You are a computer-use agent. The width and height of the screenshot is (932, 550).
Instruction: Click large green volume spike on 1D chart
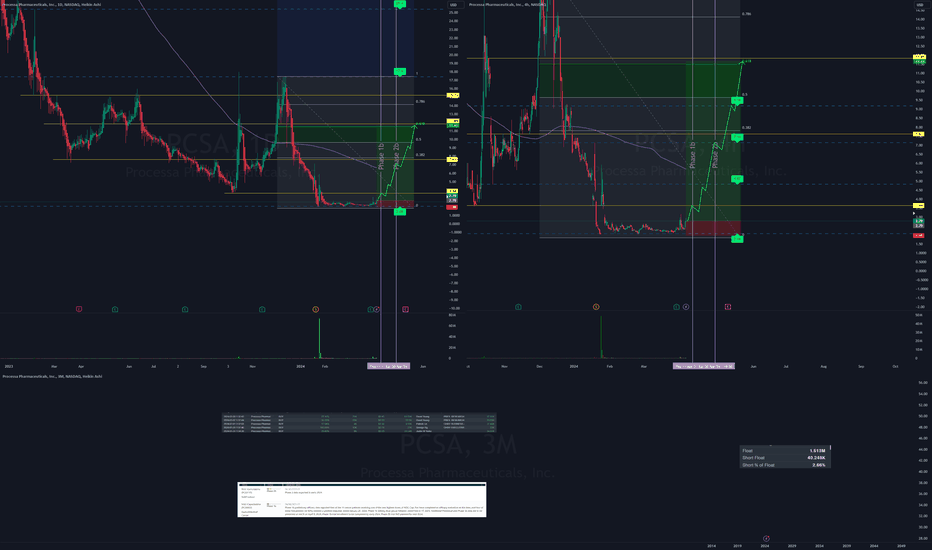pos(319,338)
